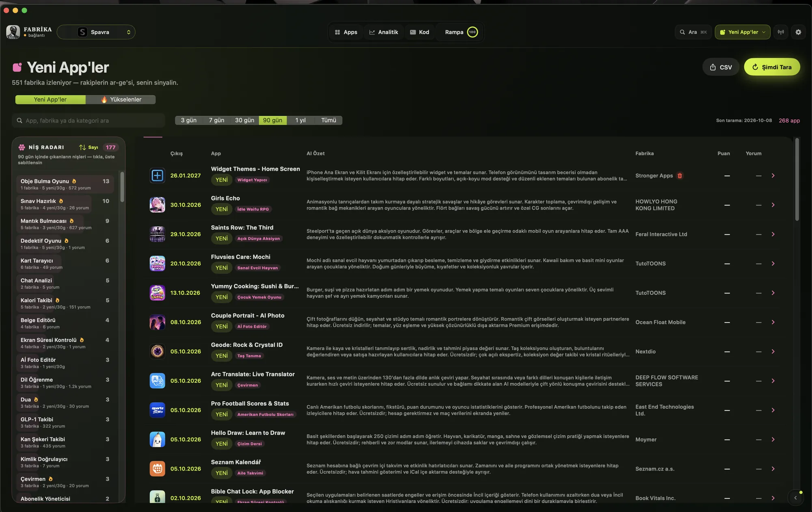Open the Apps menu tab
Viewport: 812px width, 512px height.
(346, 32)
